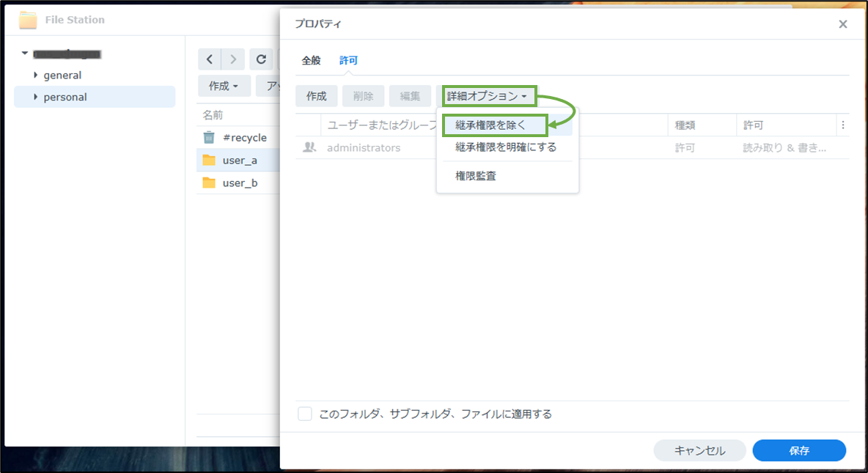Expand the personal folder tree arrow
Viewport: 868px width, 473px height.
point(35,97)
